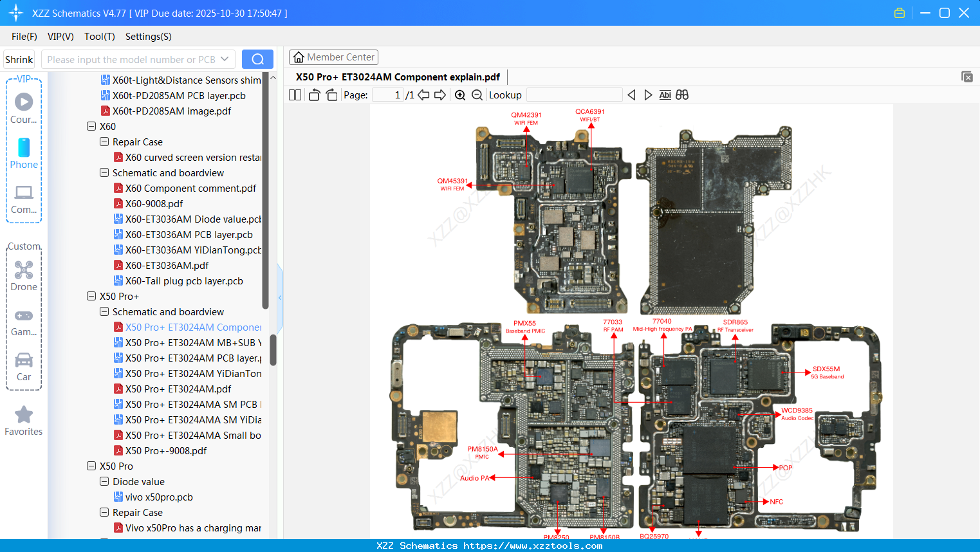980x552 pixels.
Task: Zoom in on the PDF page
Action: 459,95
